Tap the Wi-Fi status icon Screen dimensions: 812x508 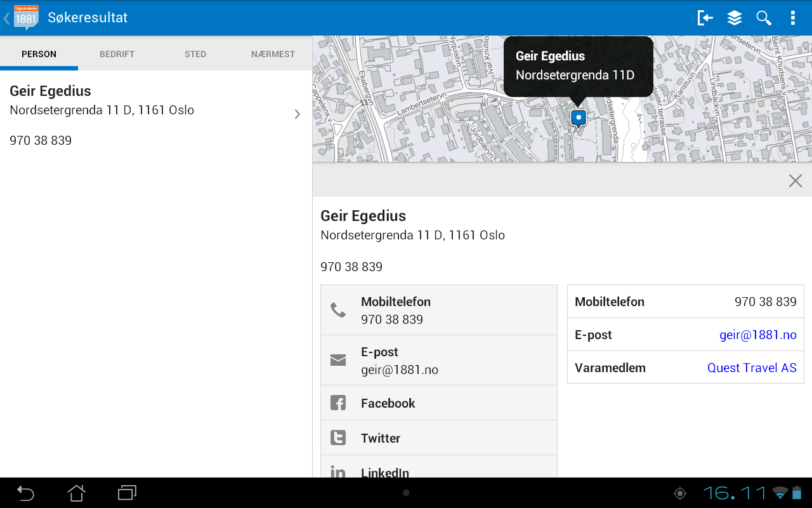780,493
